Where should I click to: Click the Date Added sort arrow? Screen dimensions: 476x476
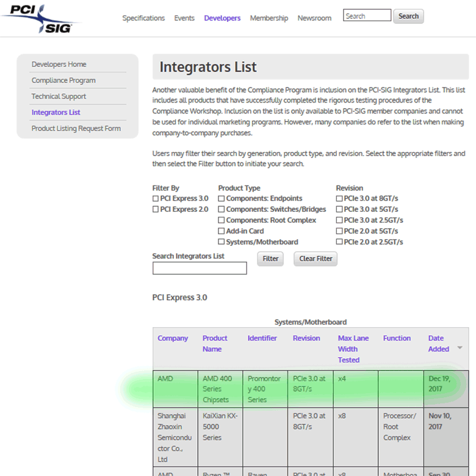pyautogui.click(x=460, y=348)
